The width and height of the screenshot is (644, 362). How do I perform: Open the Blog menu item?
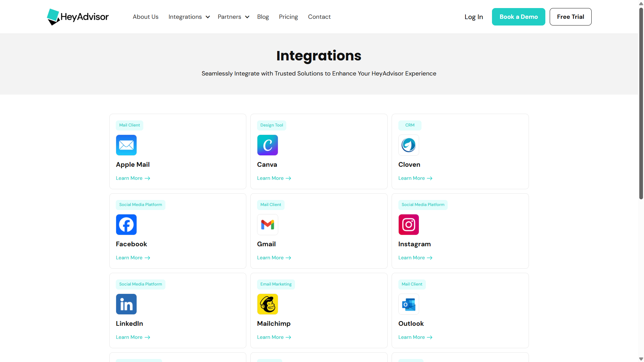click(x=263, y=17)
